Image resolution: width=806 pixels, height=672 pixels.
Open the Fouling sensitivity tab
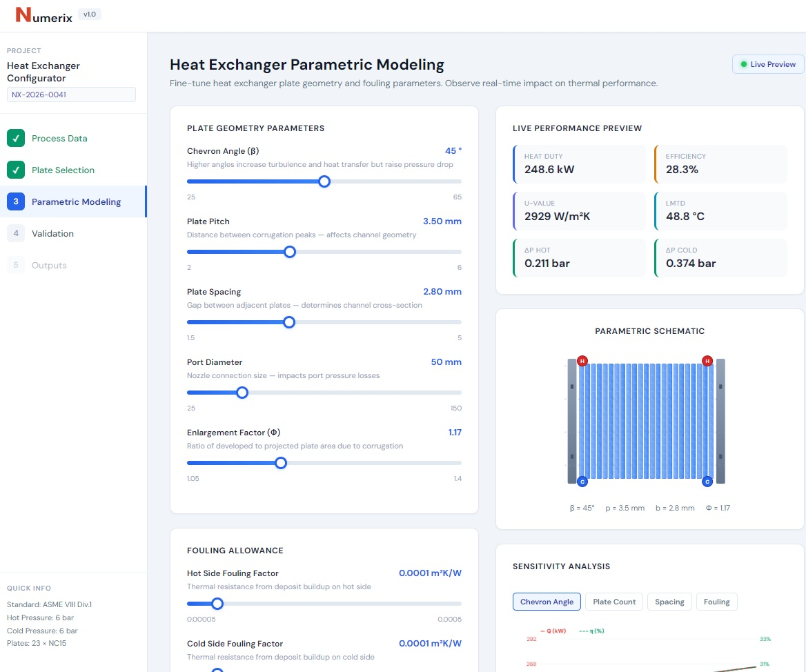[716, 602]
